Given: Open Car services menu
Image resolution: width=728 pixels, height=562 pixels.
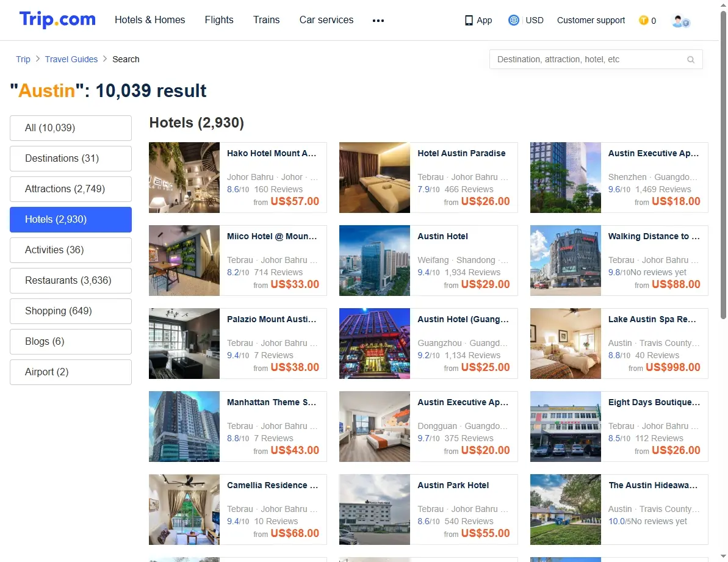Looking at the screenshot, I should coord(326,20).
